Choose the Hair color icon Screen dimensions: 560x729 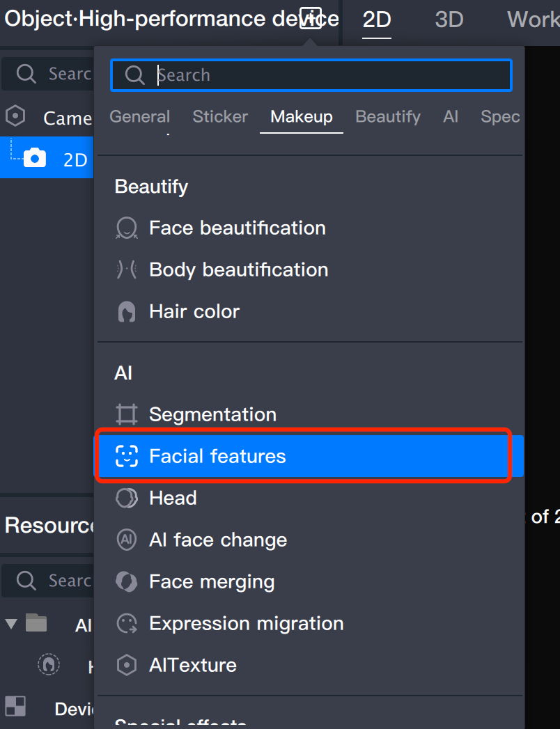click(x=127, y=312)
